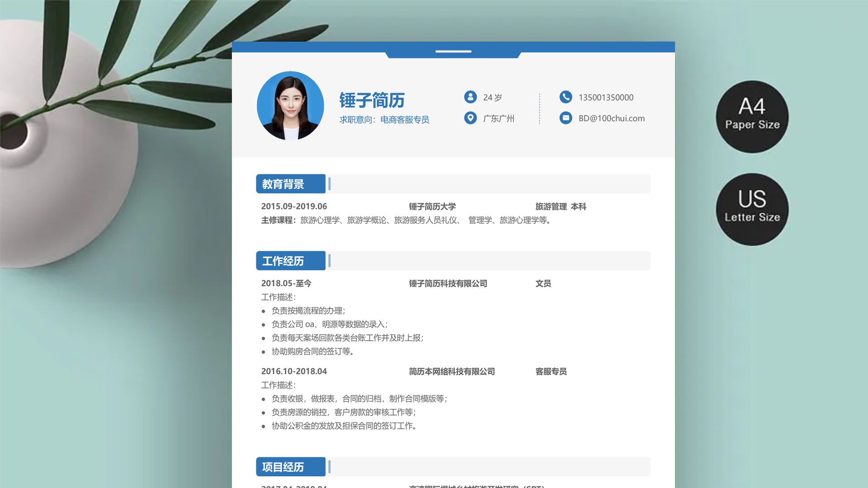Click the school name 锤子简历大学

(432, 206)
